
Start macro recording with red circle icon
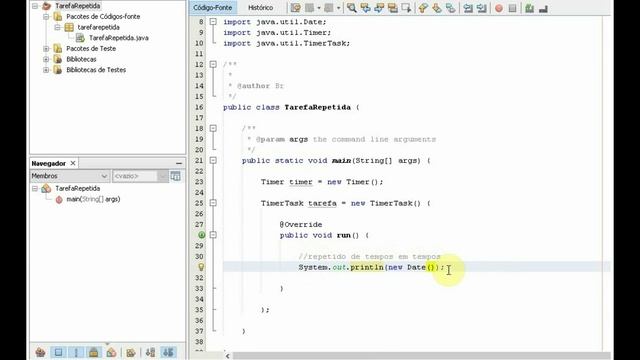point(499,8)
